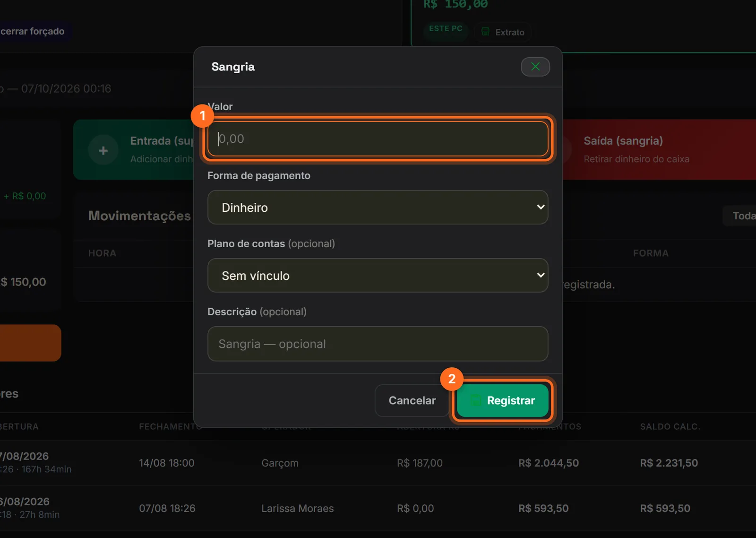This screenshot has height=538, width=756.
Task: Click the HORA column header
Action: 102,253
